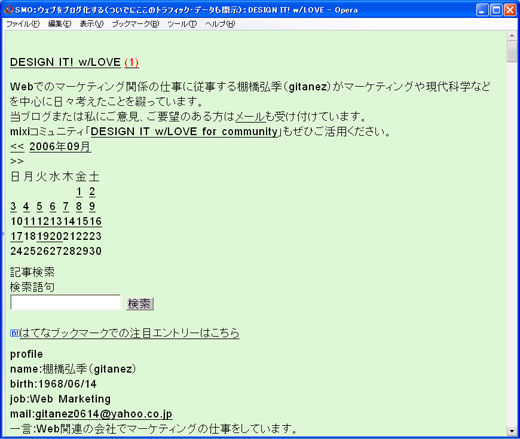This screenshot has height=439, width=520.
Task: Select calendar day 1 link
Action: (79, 192)
